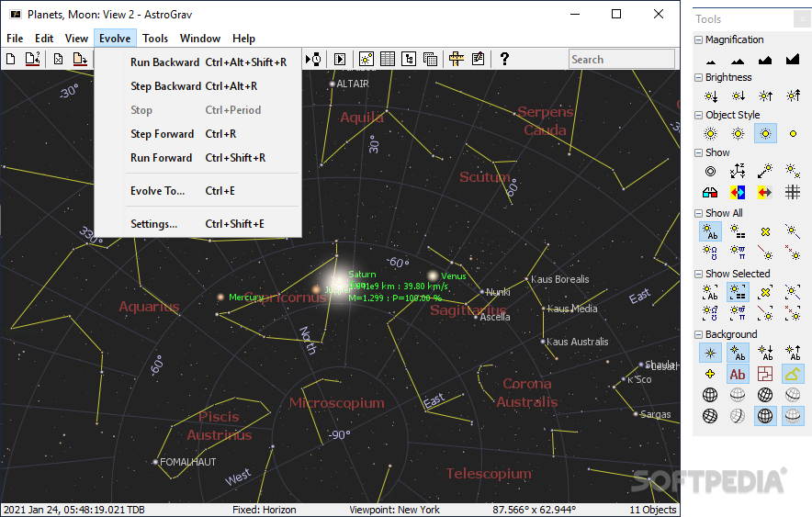Toggle Show Selected data lines icon

[x=738, y=292]
